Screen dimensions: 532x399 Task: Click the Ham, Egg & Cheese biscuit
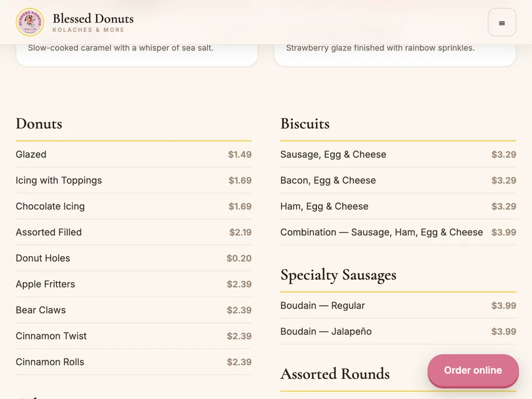[398, 206]
